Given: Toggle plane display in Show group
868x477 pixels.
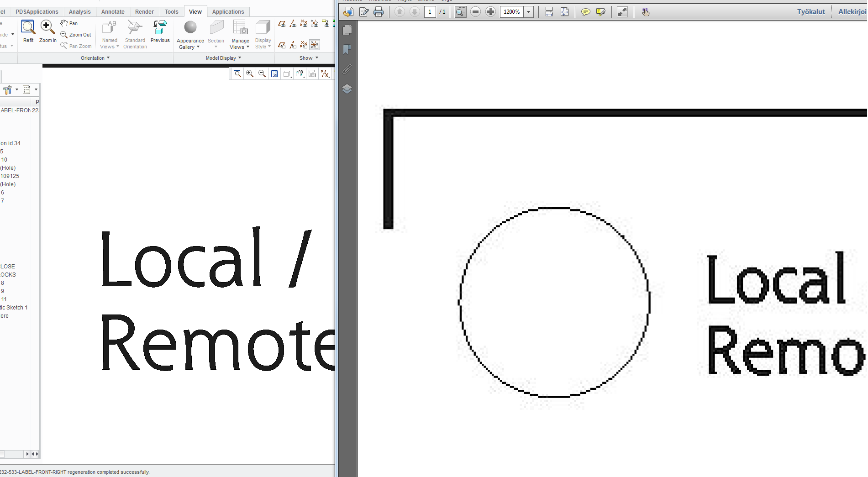Looking at the screenshot, I should click(282, 23).
